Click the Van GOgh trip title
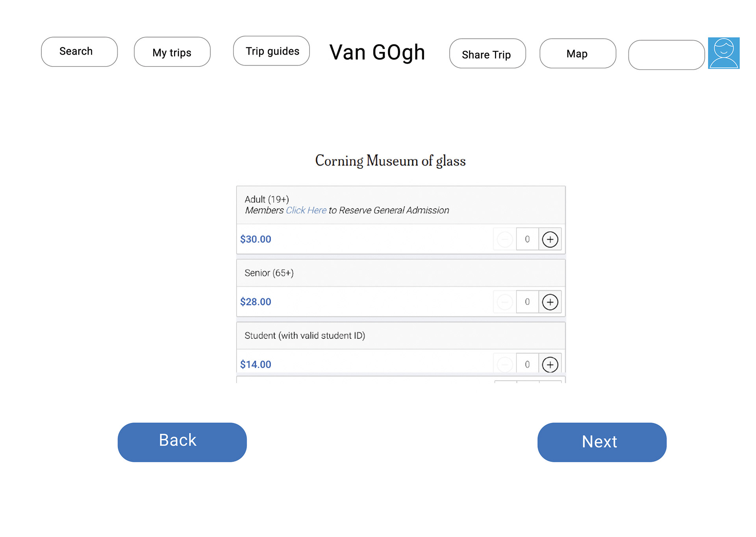 [377, 53]
